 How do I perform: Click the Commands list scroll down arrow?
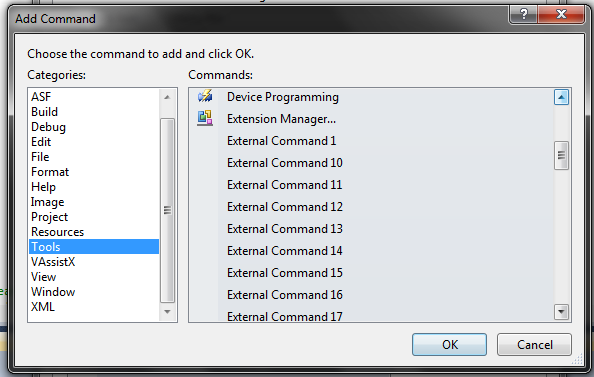click(x=561, y=312)
